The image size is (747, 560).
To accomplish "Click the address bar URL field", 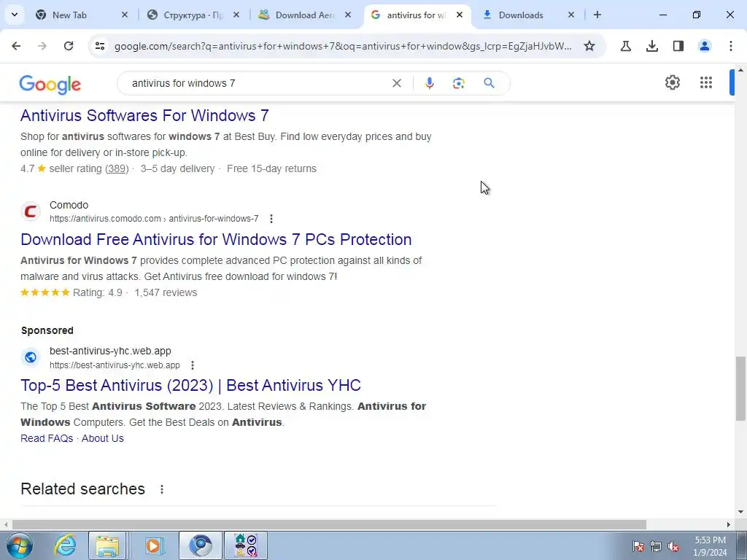I will (x=343, y=46).
